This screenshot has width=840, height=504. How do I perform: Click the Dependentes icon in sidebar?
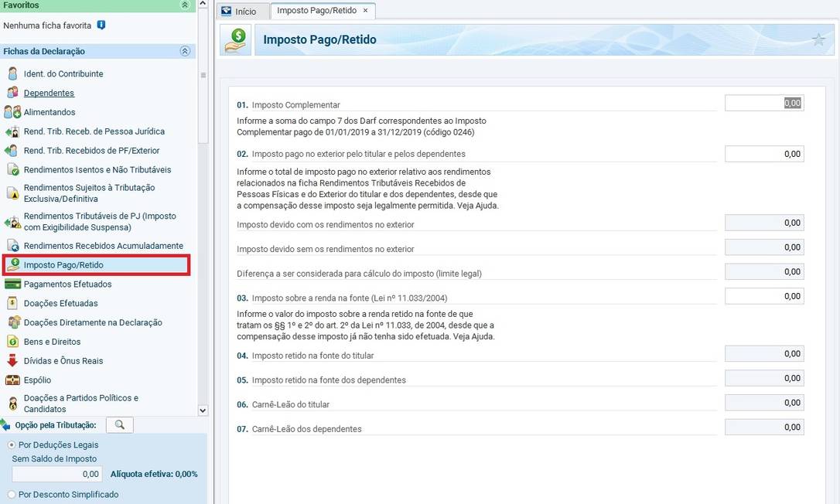click(x=12, y=93)
